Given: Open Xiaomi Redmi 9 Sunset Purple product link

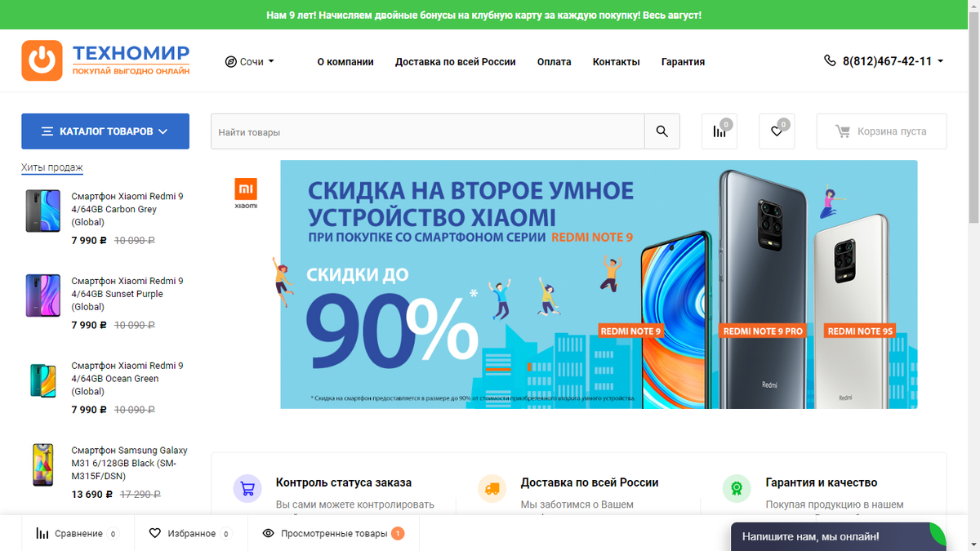Looking at the screenshot, I should pos(127,294).
